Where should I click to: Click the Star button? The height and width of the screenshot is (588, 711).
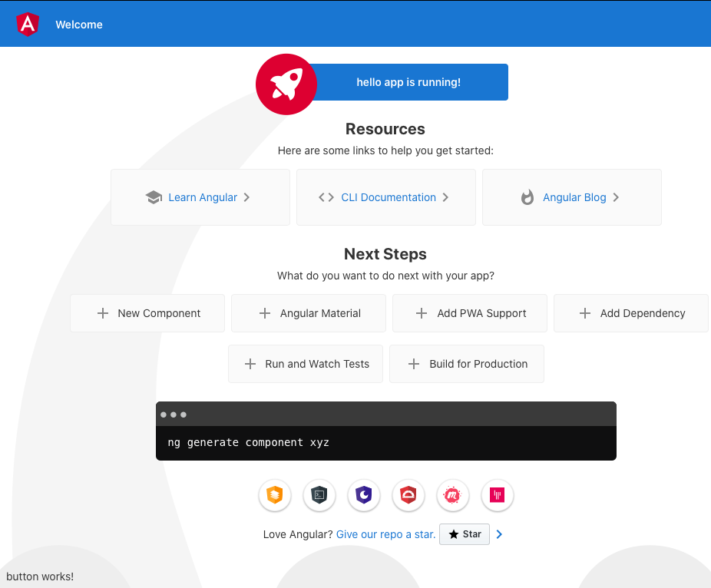[x=465, y=534]
